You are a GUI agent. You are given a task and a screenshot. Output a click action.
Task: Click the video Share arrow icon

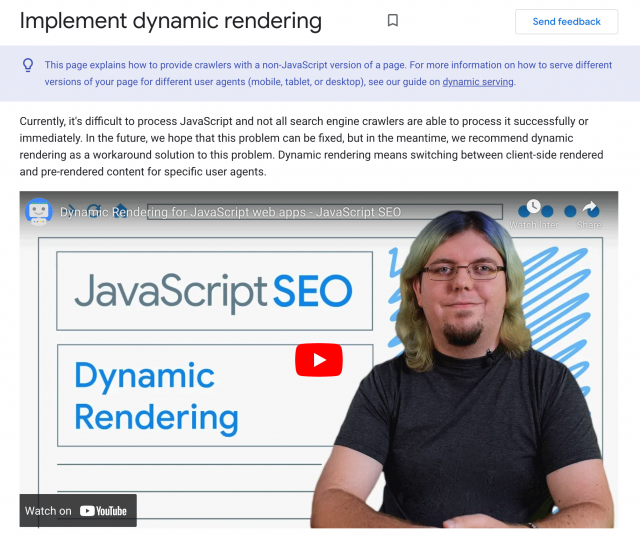tap(589, 208)
